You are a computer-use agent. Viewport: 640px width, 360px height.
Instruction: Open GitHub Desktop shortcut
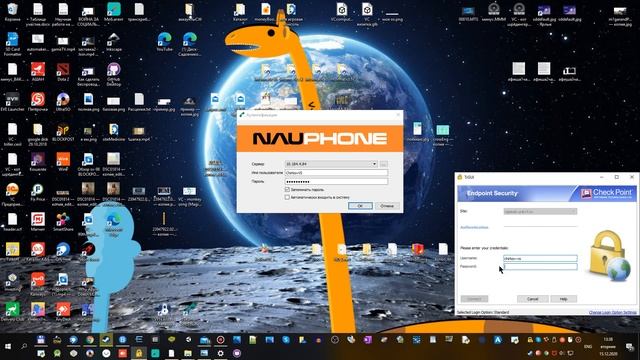pyautogui.click(x=113, y=74)
